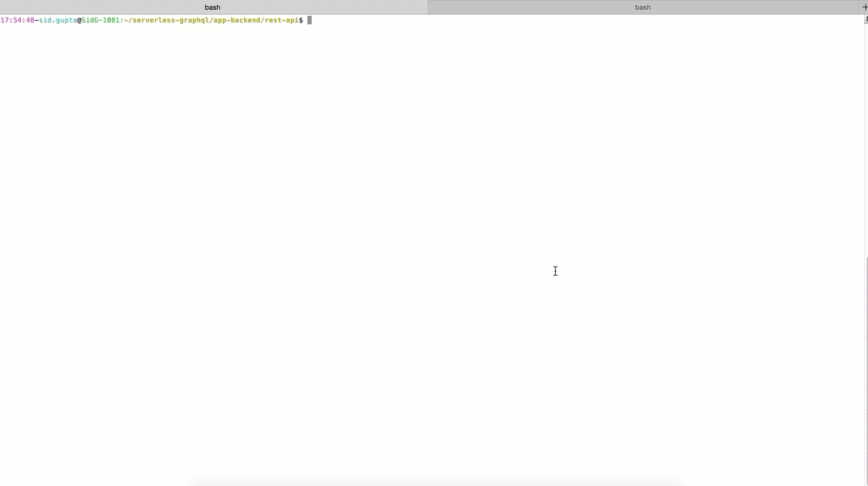This screenshot has width=868, height=486.
Task: Click the 17:54:48 timestamp in the prompt
Action: coord(18,20)
